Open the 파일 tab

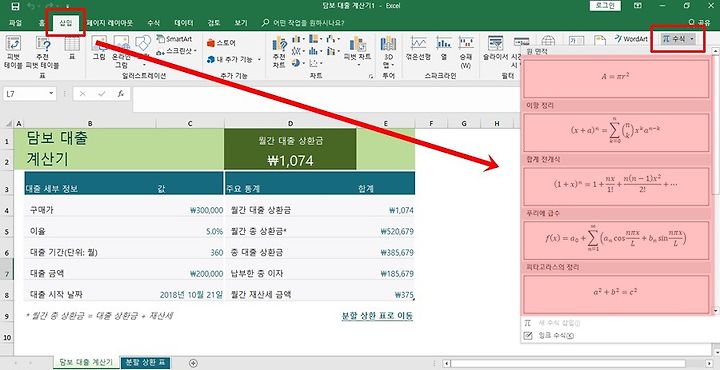coord(15,23)
